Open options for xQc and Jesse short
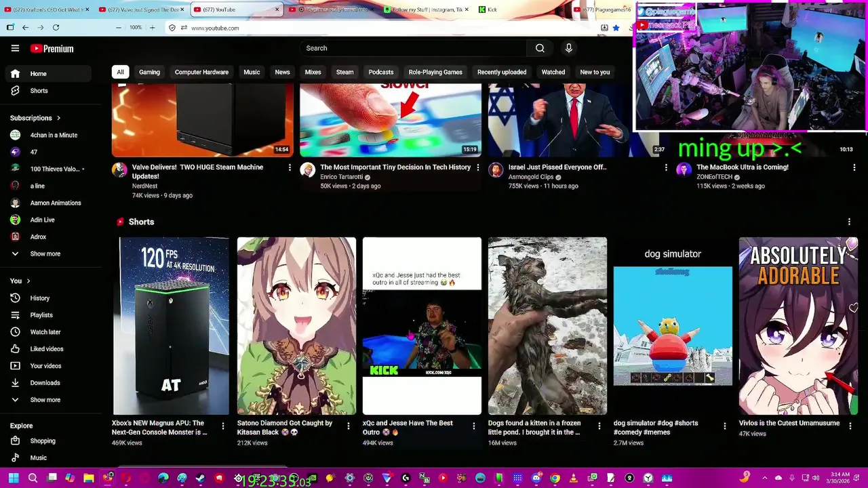The width and height of the screenshot is (868, 488). tap(473, 426)
